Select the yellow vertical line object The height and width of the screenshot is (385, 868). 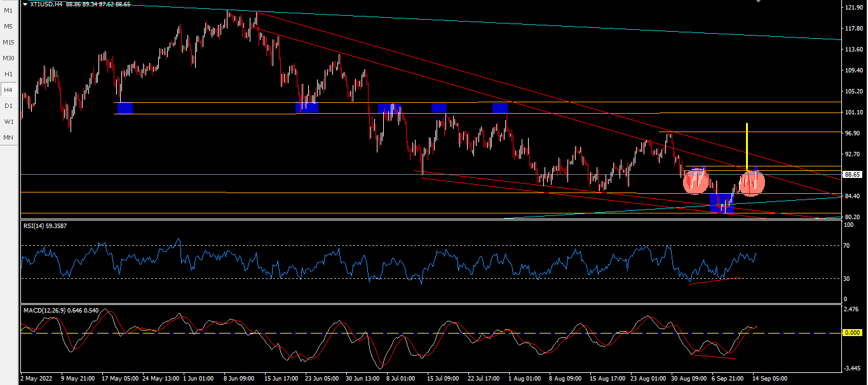pyautogui.click(x=747, y=146)
